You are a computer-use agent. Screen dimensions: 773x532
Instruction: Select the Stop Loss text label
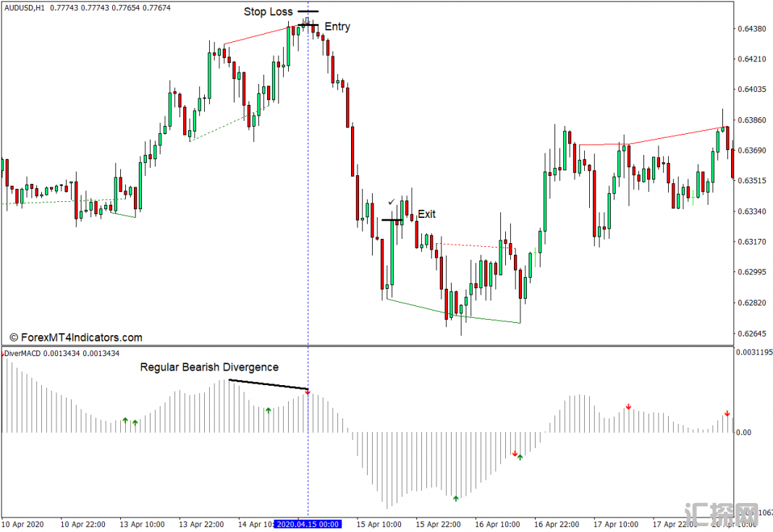click(x=268, y=12)
